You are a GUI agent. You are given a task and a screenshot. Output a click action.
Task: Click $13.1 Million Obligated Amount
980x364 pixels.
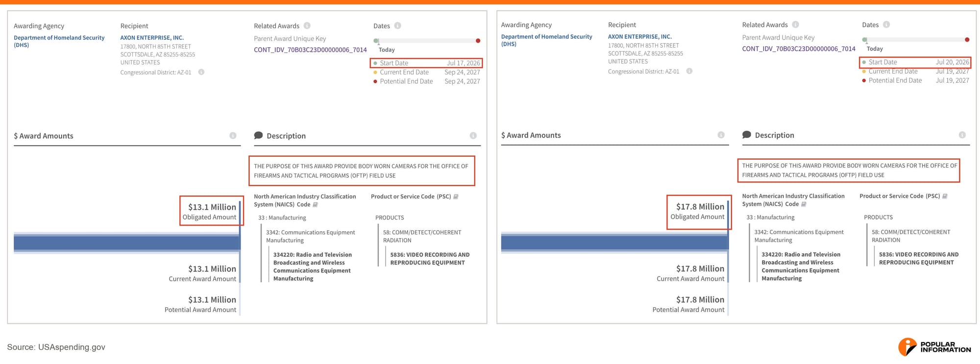coord(210,212)
